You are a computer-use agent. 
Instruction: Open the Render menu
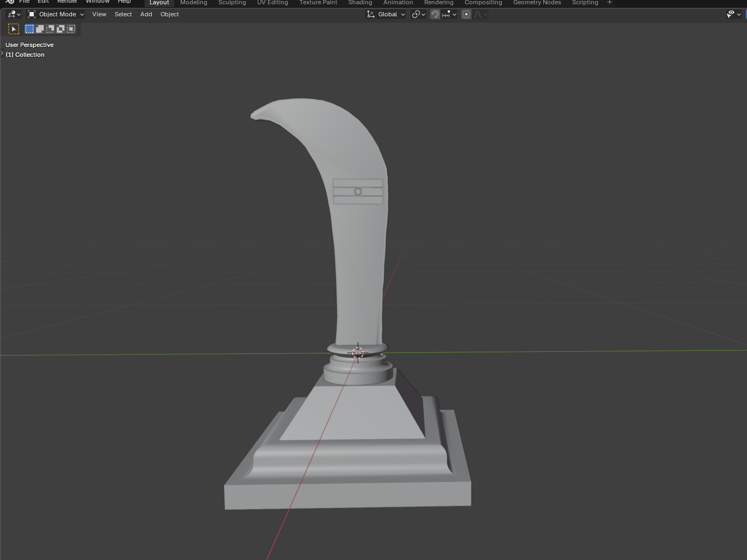click(x=67, y=2)
